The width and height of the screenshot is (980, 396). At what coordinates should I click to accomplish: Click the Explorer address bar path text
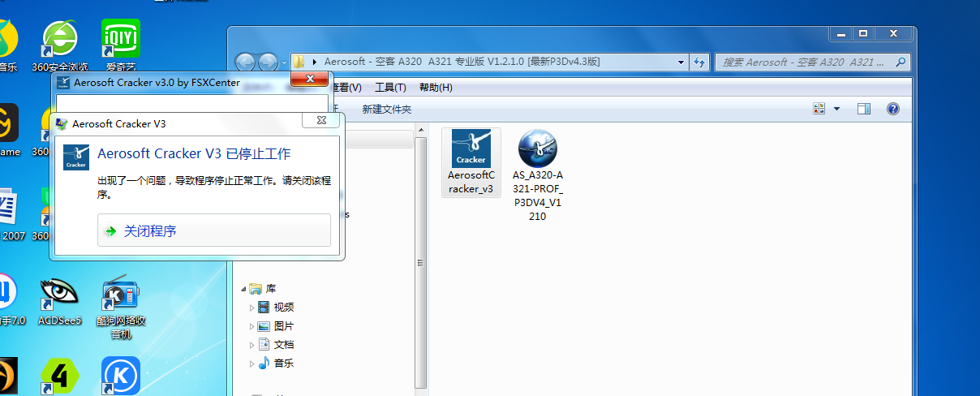pyautogui.click(x=462, y=62)
